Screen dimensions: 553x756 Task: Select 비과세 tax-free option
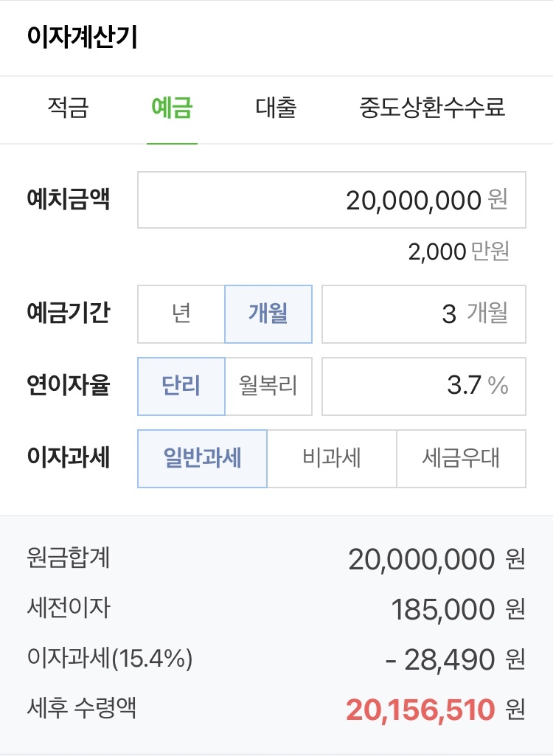click(x=332, y=459)
